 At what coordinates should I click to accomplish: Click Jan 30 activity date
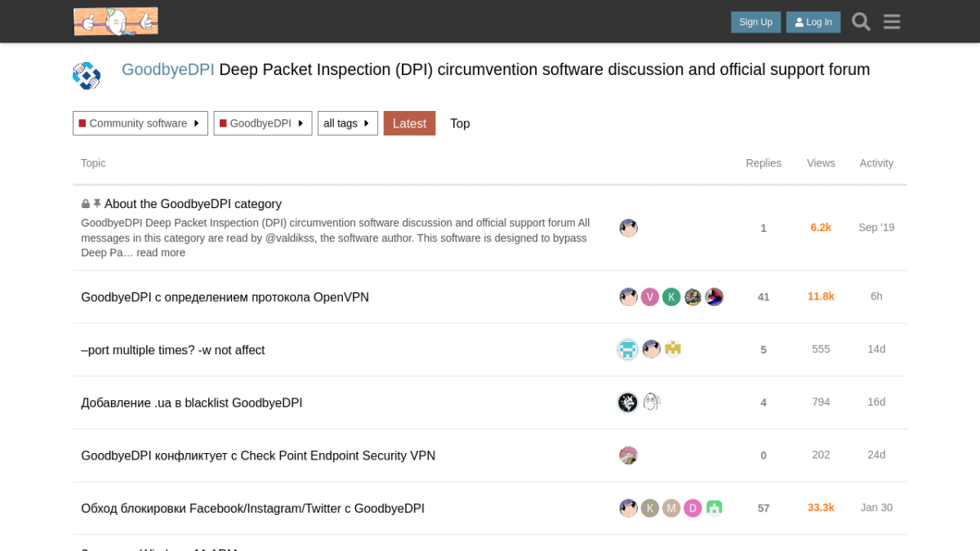point(876,508)
